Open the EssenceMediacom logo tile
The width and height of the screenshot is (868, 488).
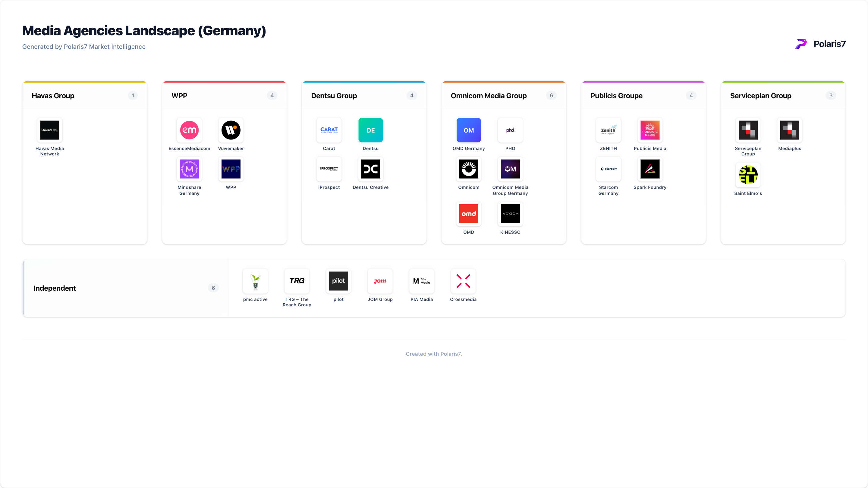point(189,130)
